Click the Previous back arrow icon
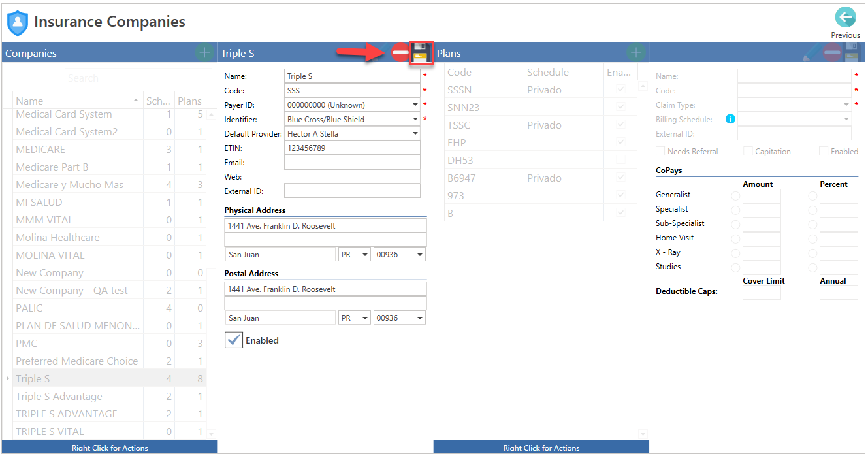The width and height of the screenshot is (868, 456). [x=845, y=18]
